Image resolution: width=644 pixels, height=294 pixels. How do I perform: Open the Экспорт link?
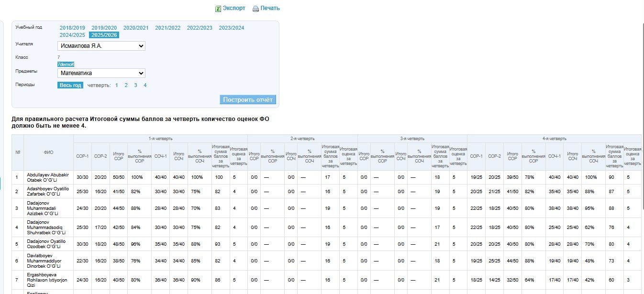(233, 8)
